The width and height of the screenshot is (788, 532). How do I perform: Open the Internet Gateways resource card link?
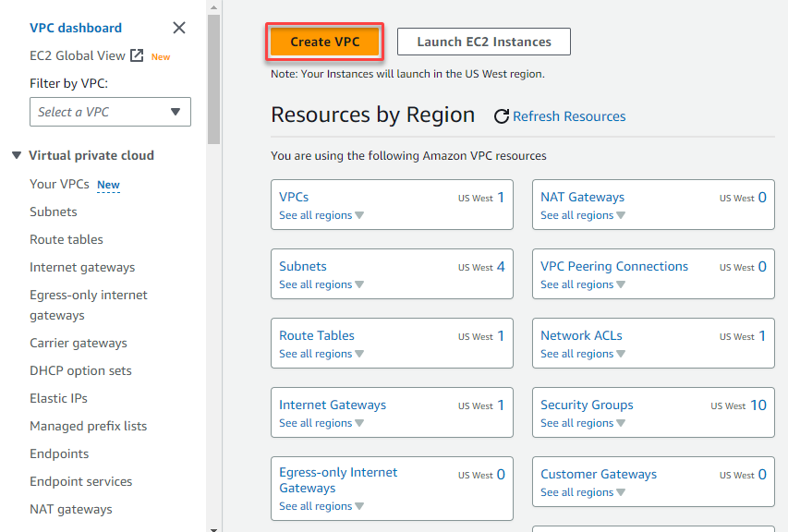pyautogui.click(x=333, y=405)
